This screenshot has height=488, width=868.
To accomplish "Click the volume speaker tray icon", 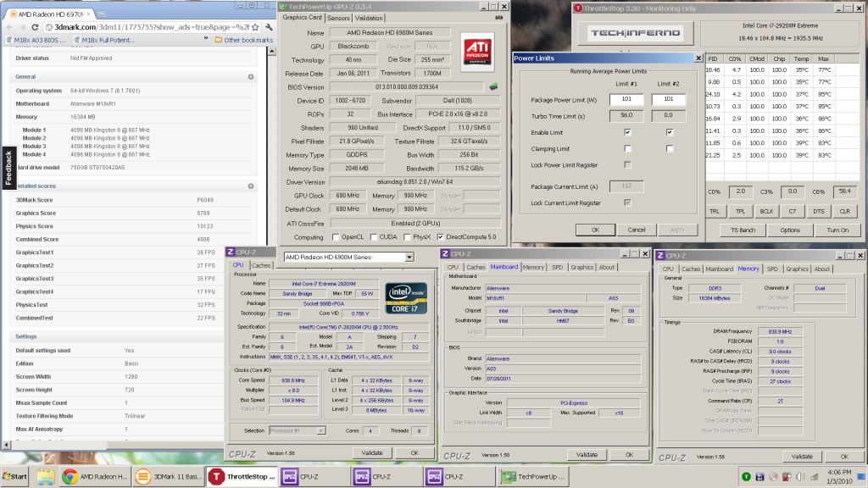I will 800,476.
